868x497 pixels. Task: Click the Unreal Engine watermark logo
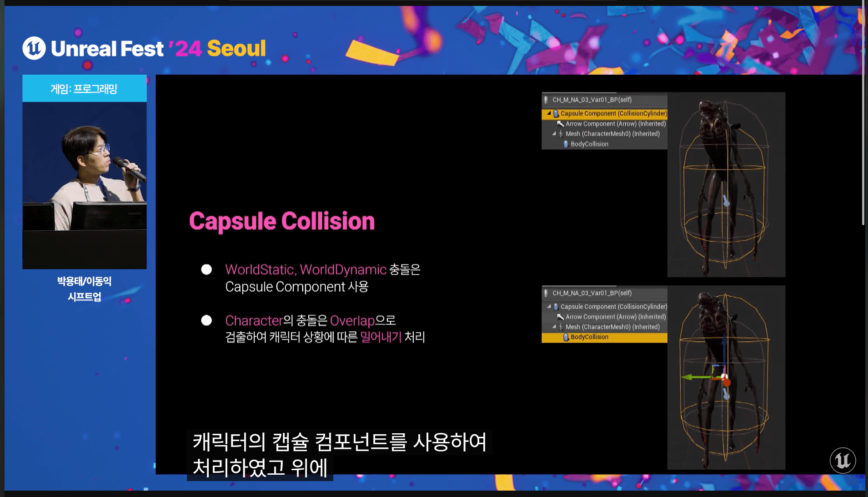[x=843, y=460]
